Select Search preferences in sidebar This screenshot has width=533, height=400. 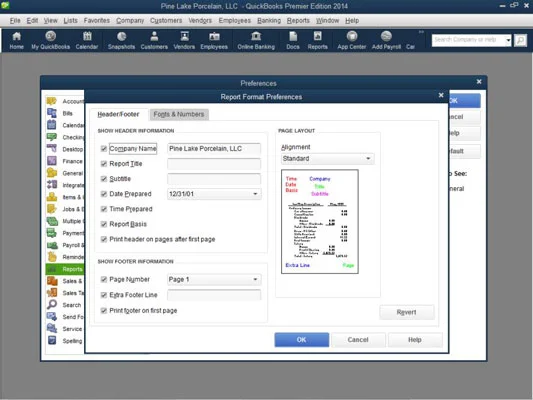[65, 305]
